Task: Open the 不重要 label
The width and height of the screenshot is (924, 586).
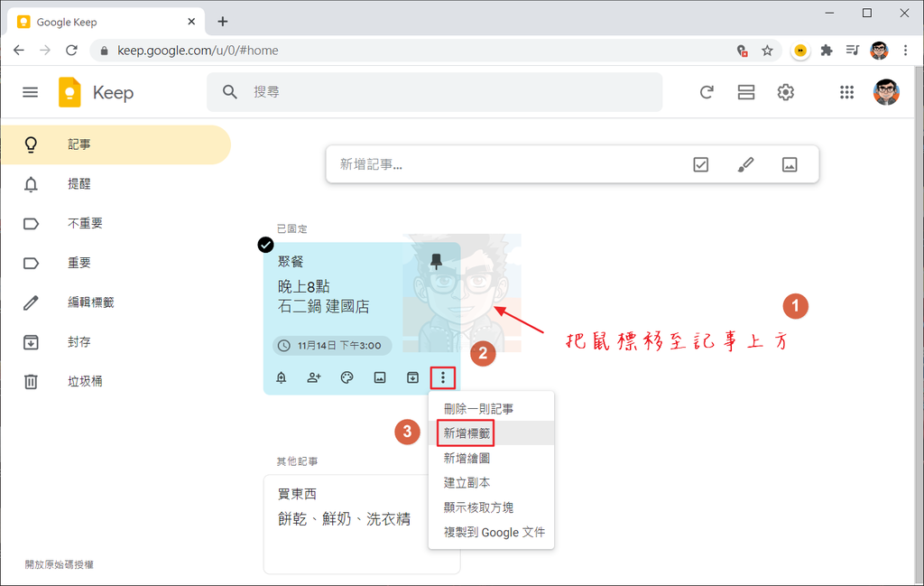Action: 115,223
